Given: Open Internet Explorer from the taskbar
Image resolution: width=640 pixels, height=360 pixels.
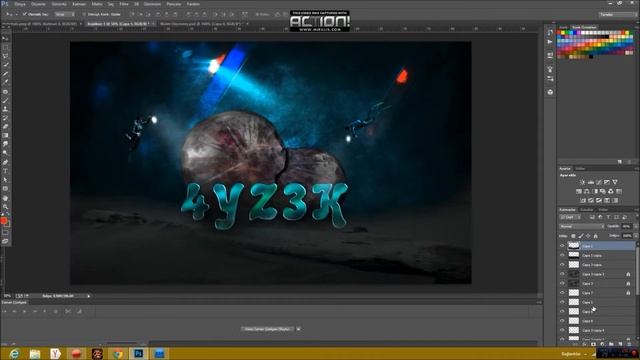Looking at the screenshot, I should (14, 353).
